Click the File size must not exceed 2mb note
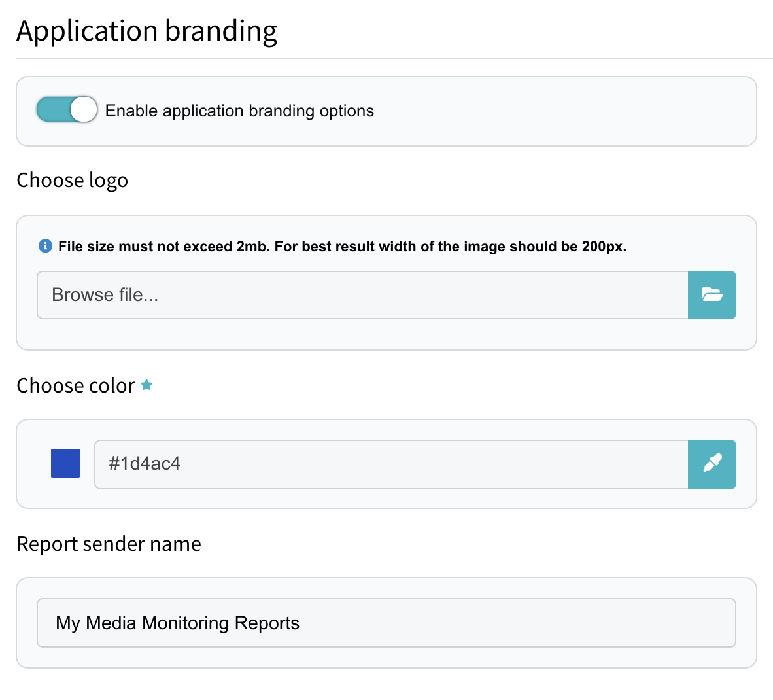 click(342, 246)
